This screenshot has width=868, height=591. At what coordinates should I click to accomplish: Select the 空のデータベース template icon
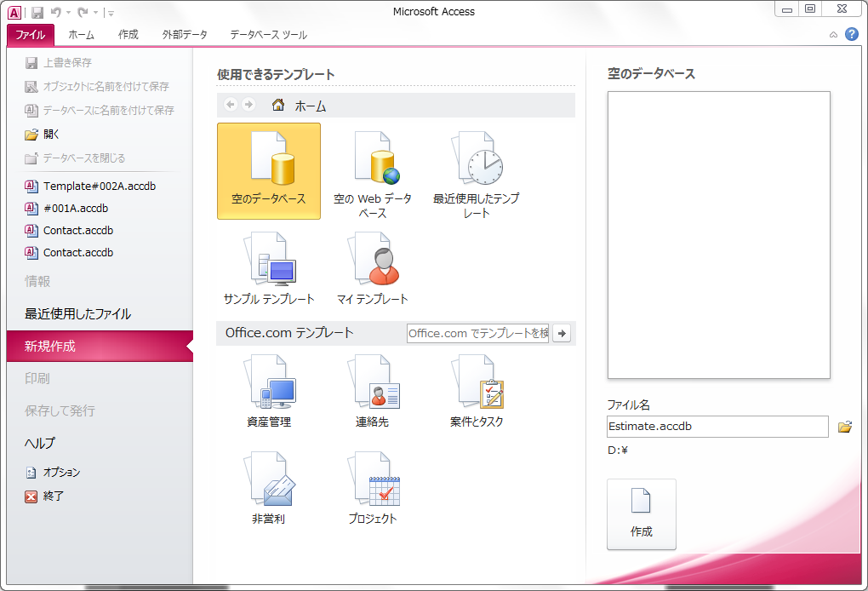pos(268,171)
